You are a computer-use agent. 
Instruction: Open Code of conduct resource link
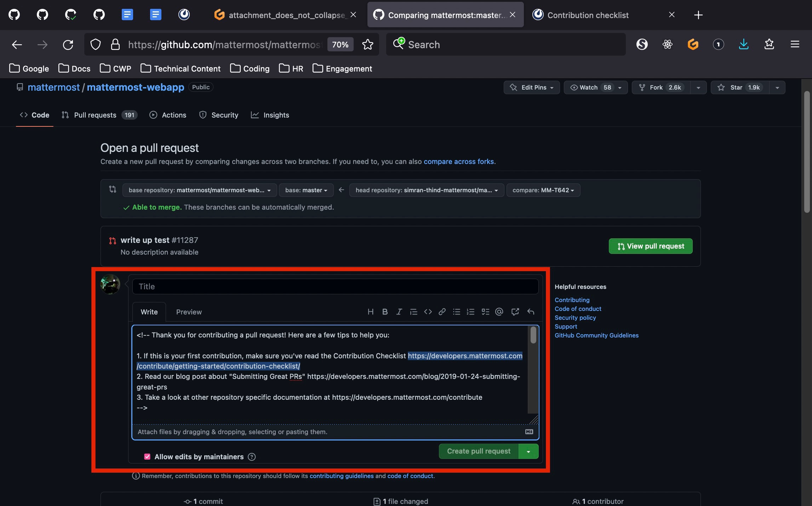pyautogui.click(x=578, y=309)
